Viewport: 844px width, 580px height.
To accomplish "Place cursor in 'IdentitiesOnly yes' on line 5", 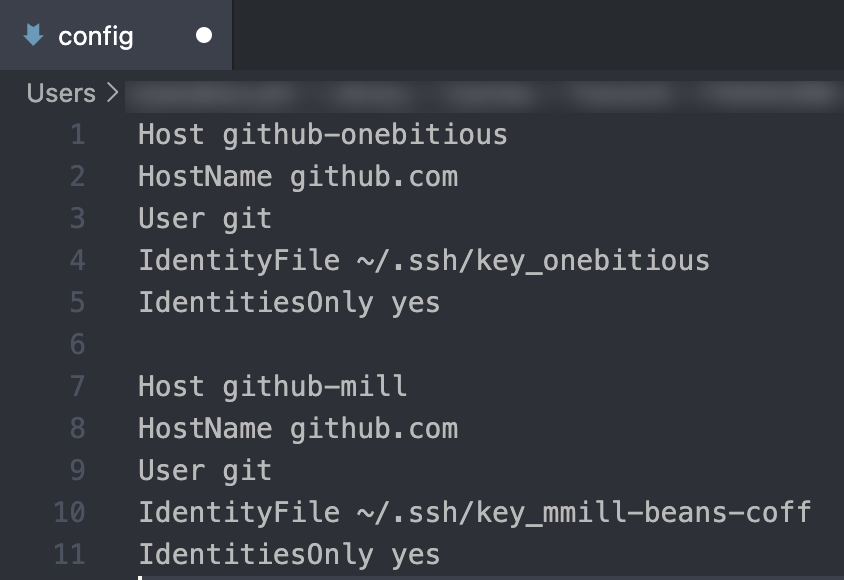I will [x=289, y=302].
